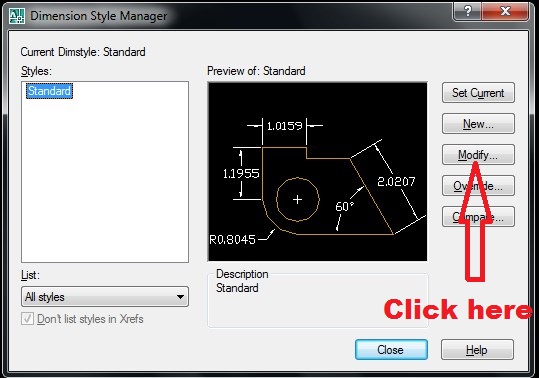Click the Override... button
This screenshot has height=378, width=539.
(478, 186)
